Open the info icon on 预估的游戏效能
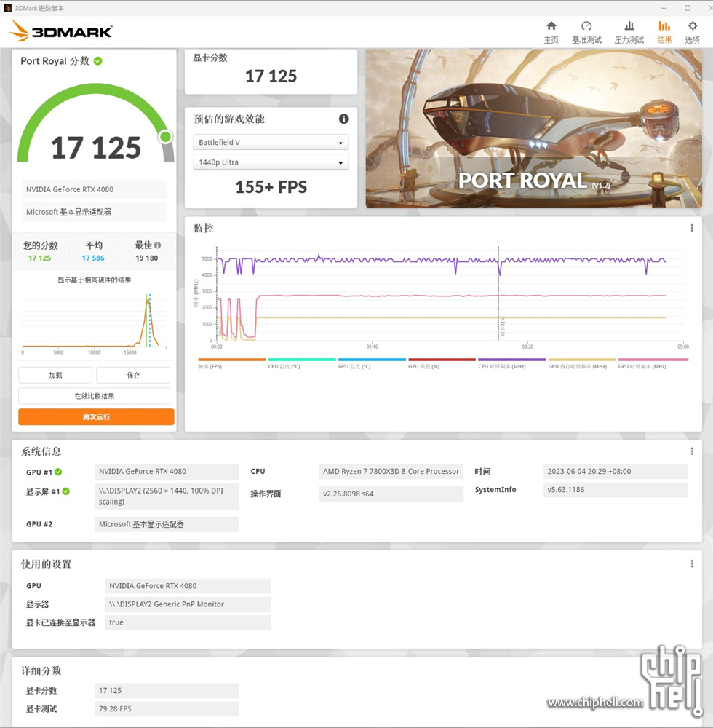Screen dimensions: 713x728 (x=343, y=119)
